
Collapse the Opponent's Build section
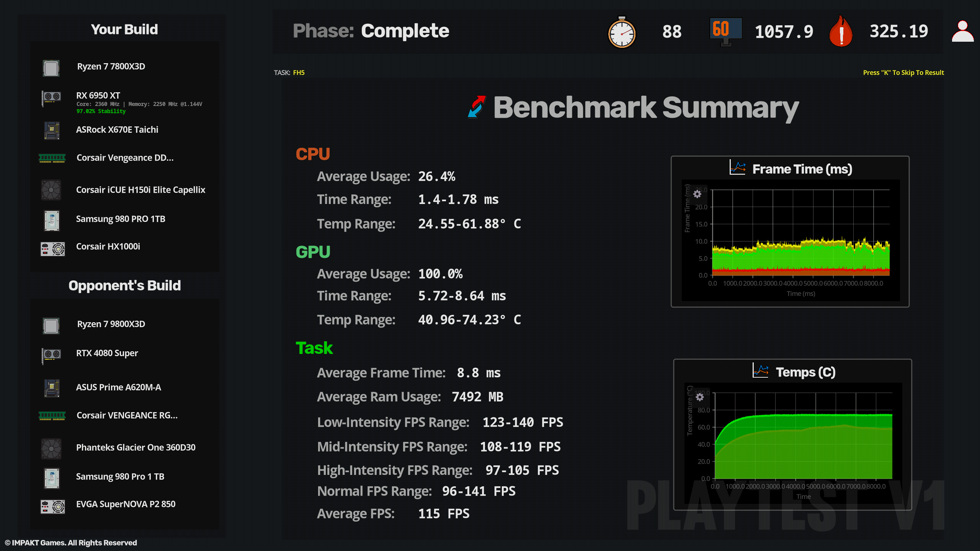pyautogui.click(x=124, y=285)
